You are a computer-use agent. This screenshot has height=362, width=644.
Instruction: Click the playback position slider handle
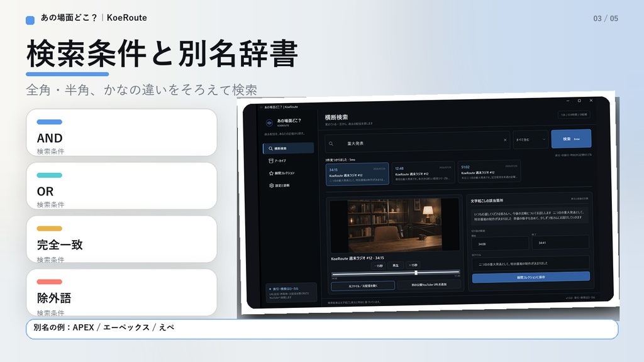coord(416,273)
